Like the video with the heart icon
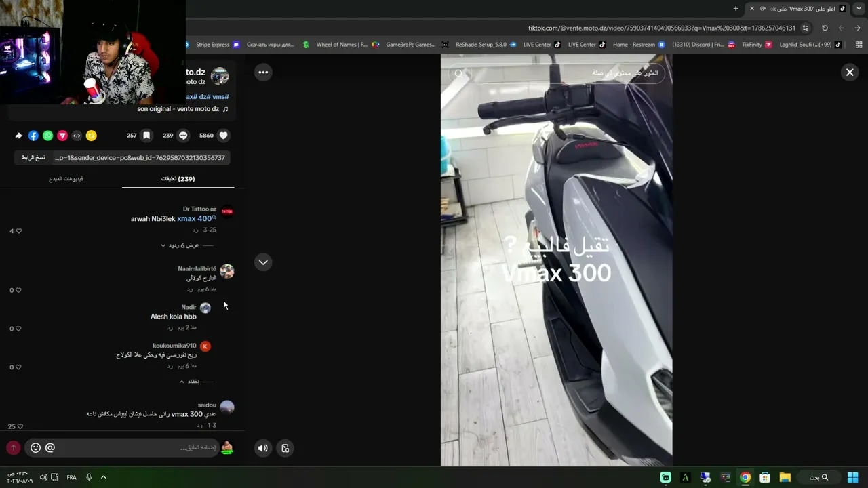Image resolution: width=868 pixels, height=488 pixels. coord(223,136)
